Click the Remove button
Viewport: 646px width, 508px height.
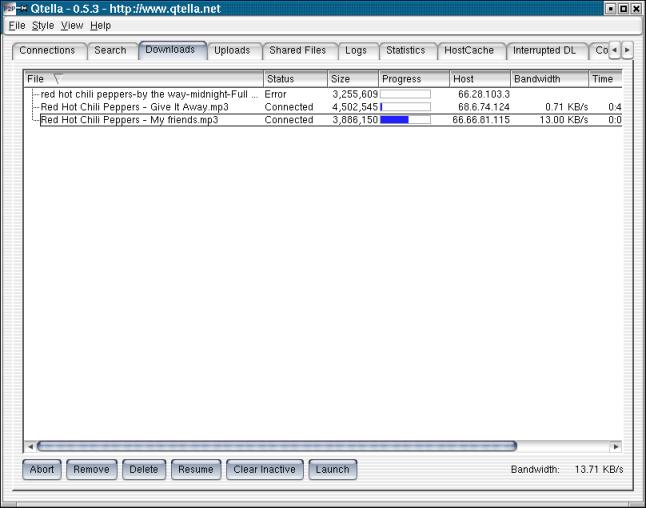coord(91,470)
